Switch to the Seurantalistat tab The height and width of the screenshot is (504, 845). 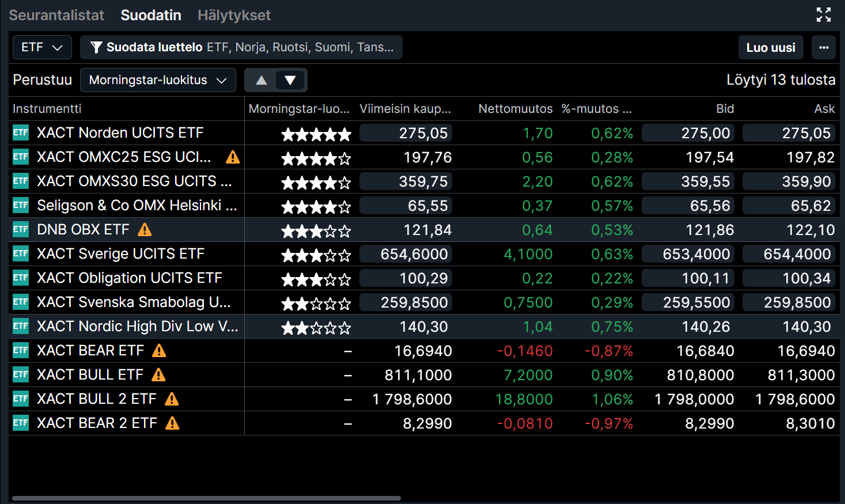56,15
